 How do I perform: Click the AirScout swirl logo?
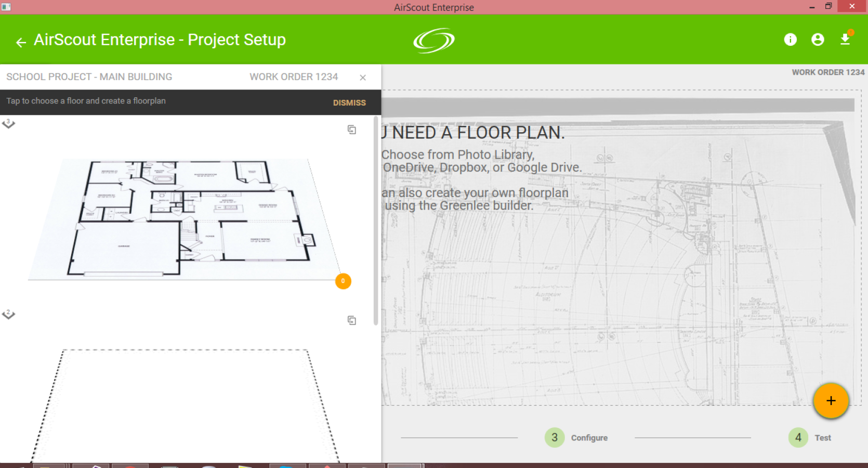434,40
